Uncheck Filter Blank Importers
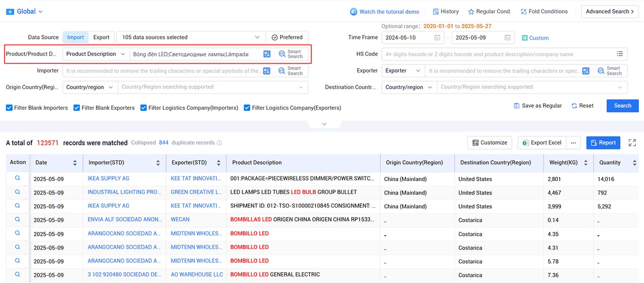The width and height of the screenshot is (644, 283). (x=9, y=108)
